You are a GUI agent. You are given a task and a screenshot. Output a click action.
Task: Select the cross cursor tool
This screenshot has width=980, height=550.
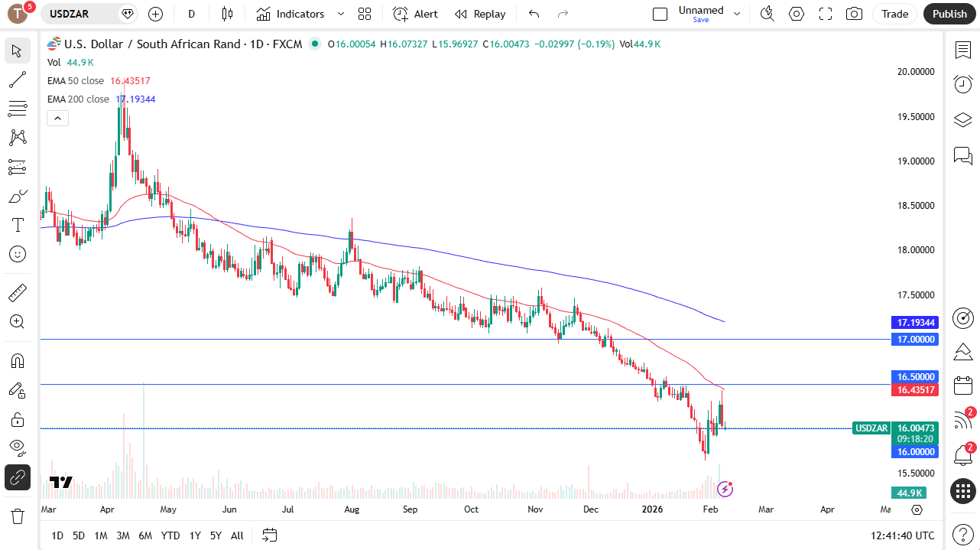17,51
